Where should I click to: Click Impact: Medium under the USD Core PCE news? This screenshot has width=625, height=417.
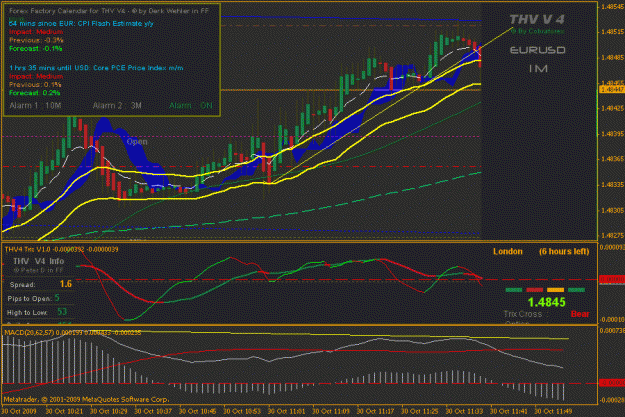click(36, 77)
